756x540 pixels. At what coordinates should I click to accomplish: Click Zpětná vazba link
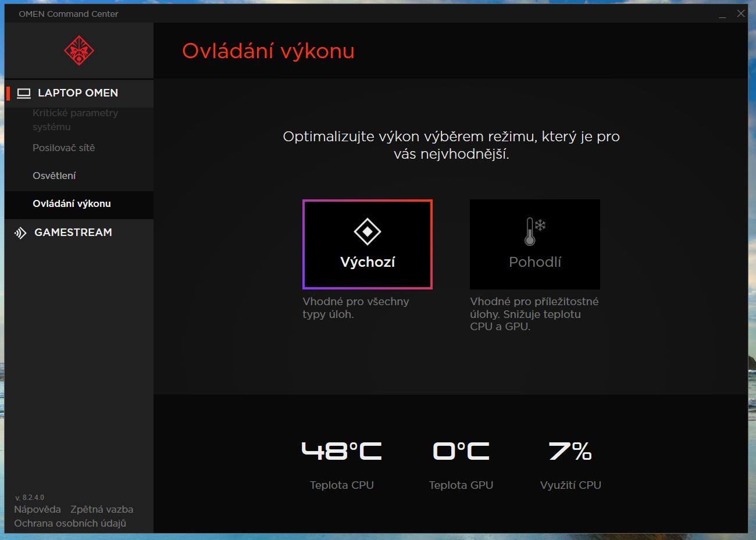point(102,509)
